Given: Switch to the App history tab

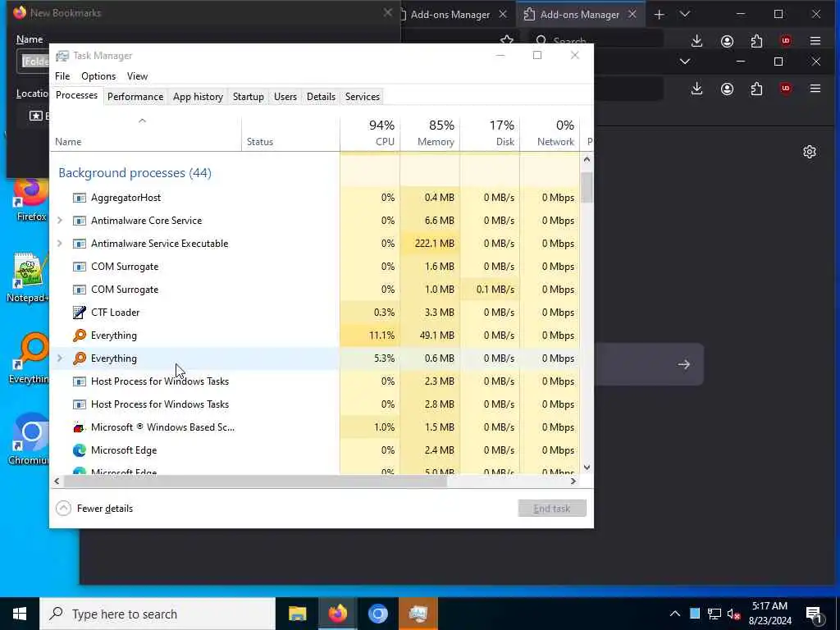Looking at the screenshot, I should tap(198, 97).
